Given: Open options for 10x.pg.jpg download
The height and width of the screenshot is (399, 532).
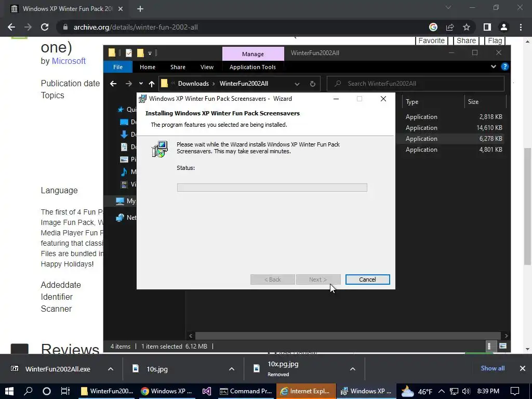Looking at the screenshot, I should [x=353, y=369].
